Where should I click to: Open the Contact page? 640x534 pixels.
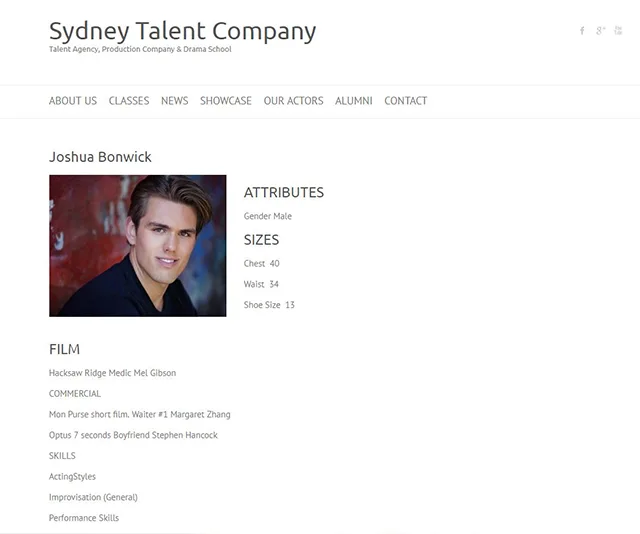point(405,101)
